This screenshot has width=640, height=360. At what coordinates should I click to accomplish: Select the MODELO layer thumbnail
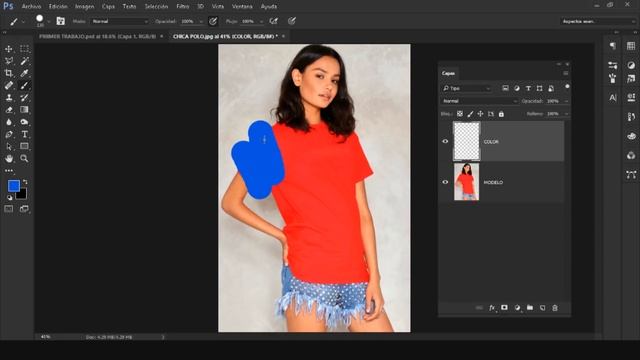click(x=467, y=182)
